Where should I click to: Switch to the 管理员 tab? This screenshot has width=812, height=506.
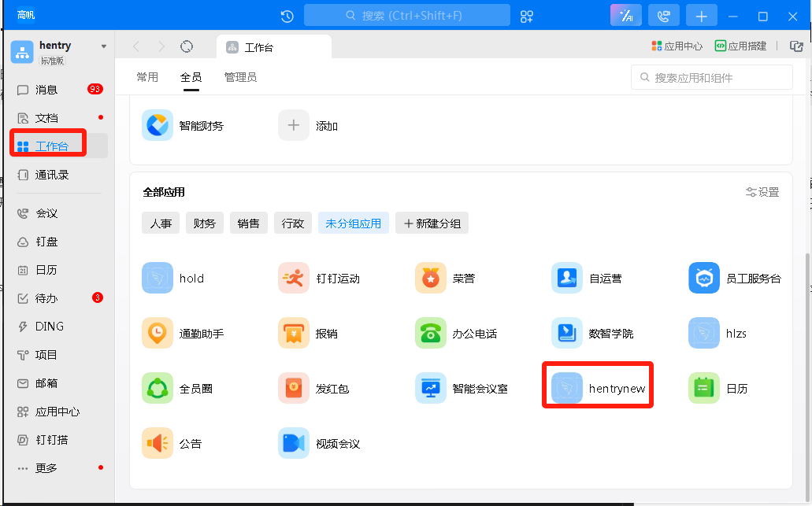coord(240,77)
